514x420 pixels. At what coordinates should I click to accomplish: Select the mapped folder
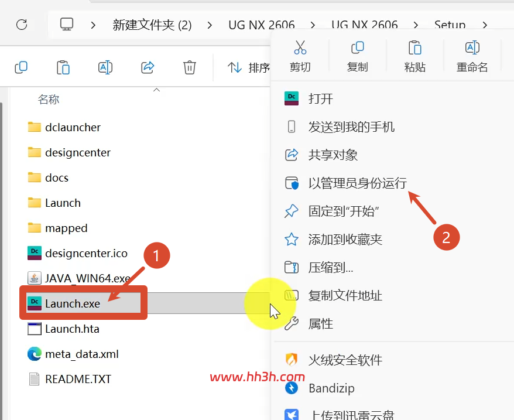pyautogui.click(x=58, y=228)
